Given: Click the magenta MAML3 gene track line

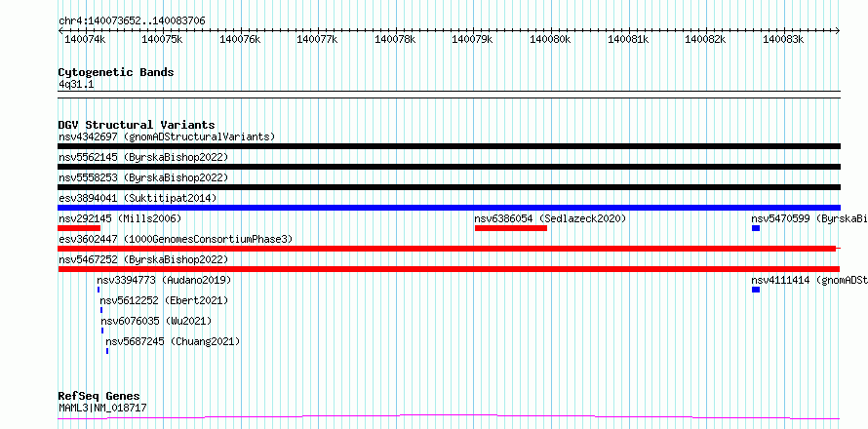Looking at the screenshot, I should pos(450,416).
